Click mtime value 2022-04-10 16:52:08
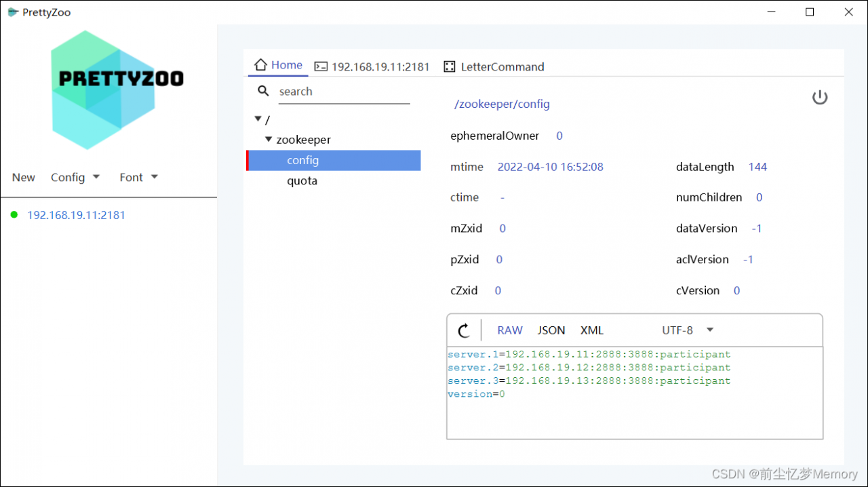This screenshot has height=487, width=868. [x=551, y=167]
